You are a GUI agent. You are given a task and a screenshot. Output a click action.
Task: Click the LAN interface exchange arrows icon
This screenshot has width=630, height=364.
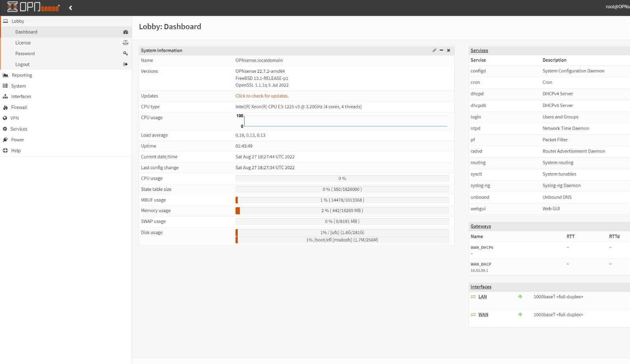tap(473, 297)
